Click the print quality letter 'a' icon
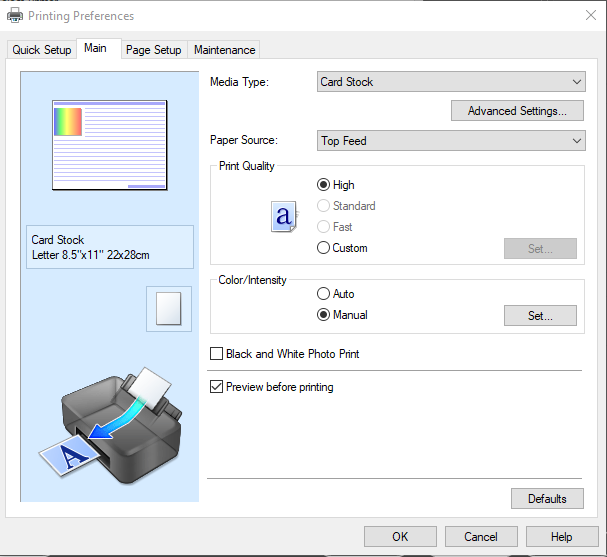The width and height of the screenshot is (607, 557). (x=285, y=216)
